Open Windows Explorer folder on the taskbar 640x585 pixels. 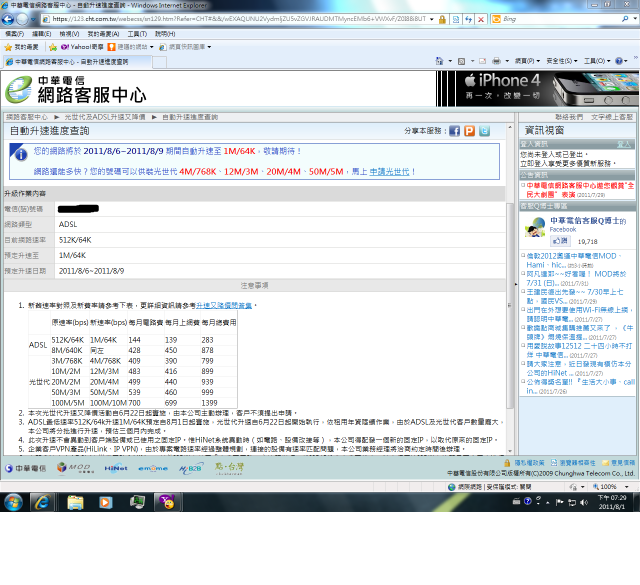pyautogui.click(x=75, y=503)
